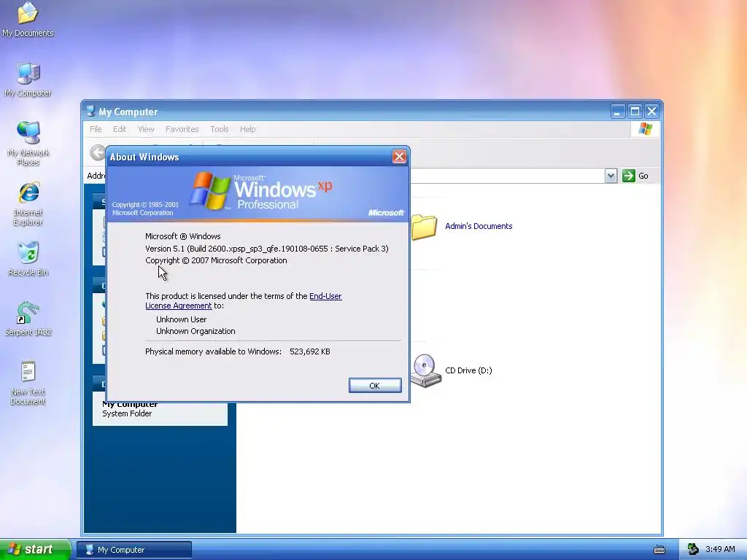Click the on-screen keyboard tray icon
747x560 pixels.
659,550
